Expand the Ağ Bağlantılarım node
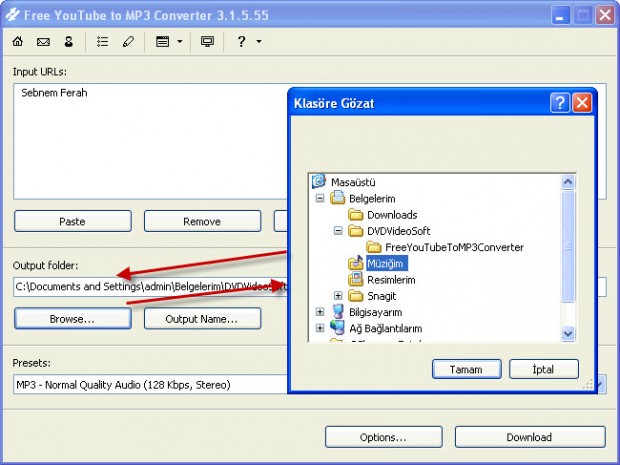 tap(320, 328)
